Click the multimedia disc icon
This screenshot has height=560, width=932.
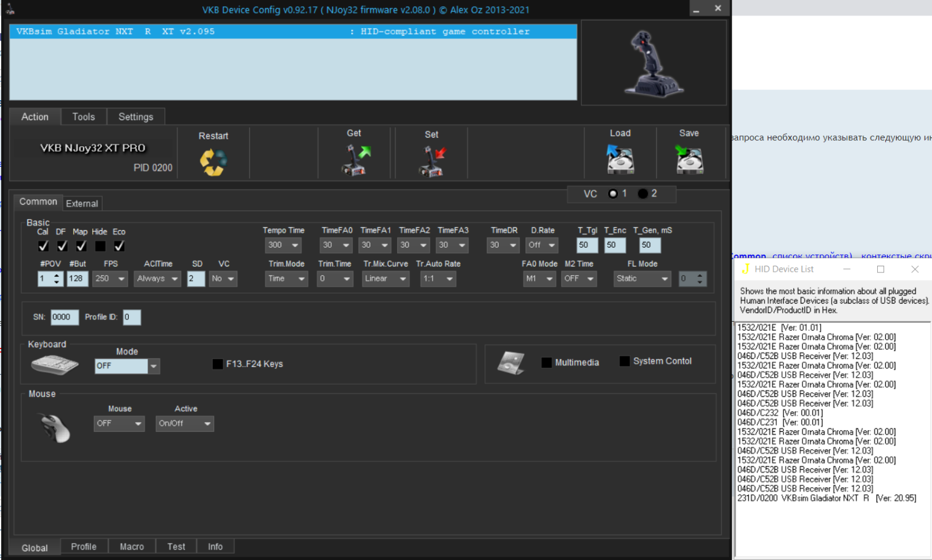511,363
